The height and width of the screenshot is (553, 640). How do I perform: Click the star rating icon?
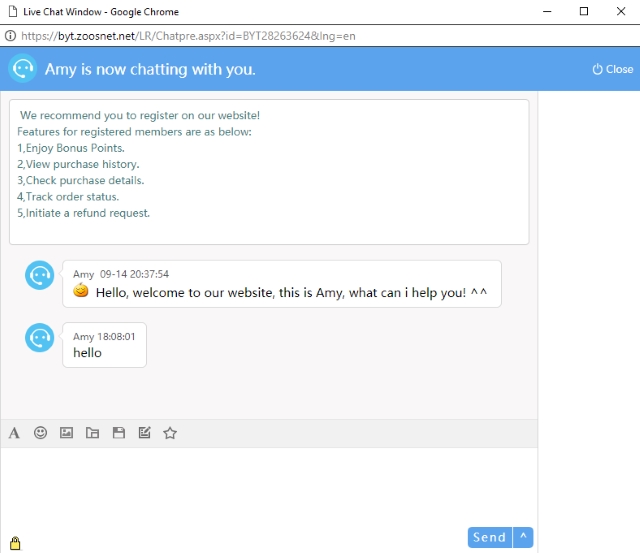point(170,433)
